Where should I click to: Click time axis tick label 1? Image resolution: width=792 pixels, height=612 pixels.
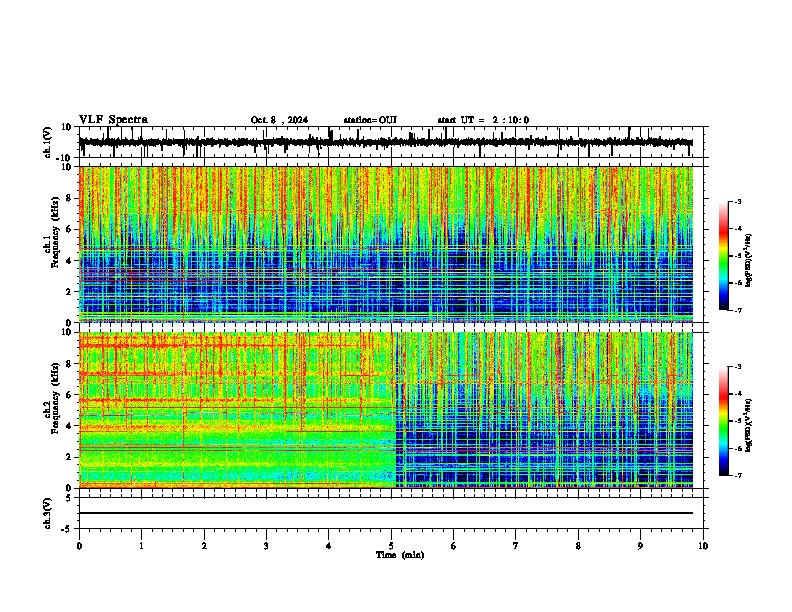click(141, 546)
